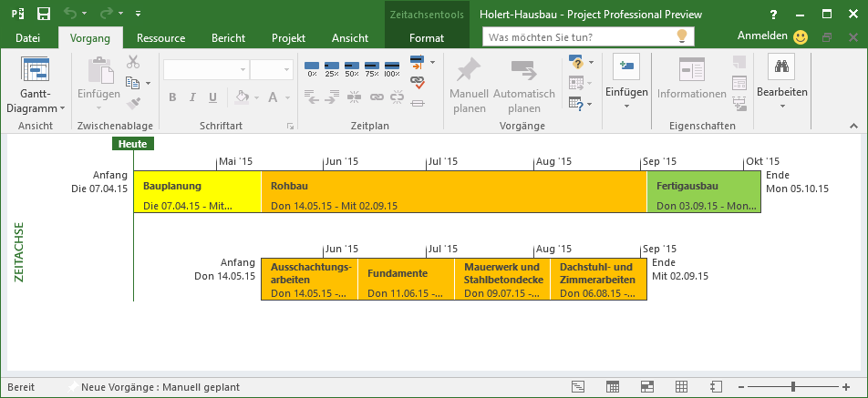Click the Inspect task question-mark icon
This screenshot has width=868, height=398.
point(577,62)
